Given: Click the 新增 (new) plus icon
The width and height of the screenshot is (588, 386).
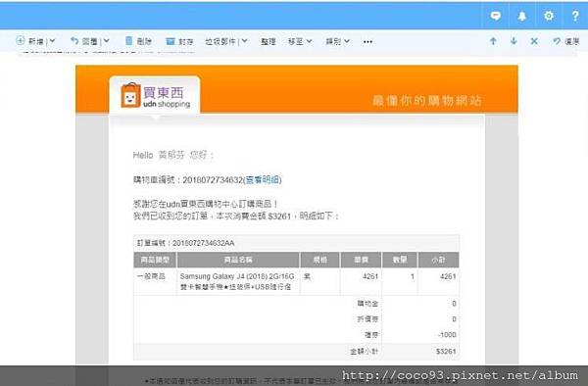Looking at the screenshot, I should point(21,40).
